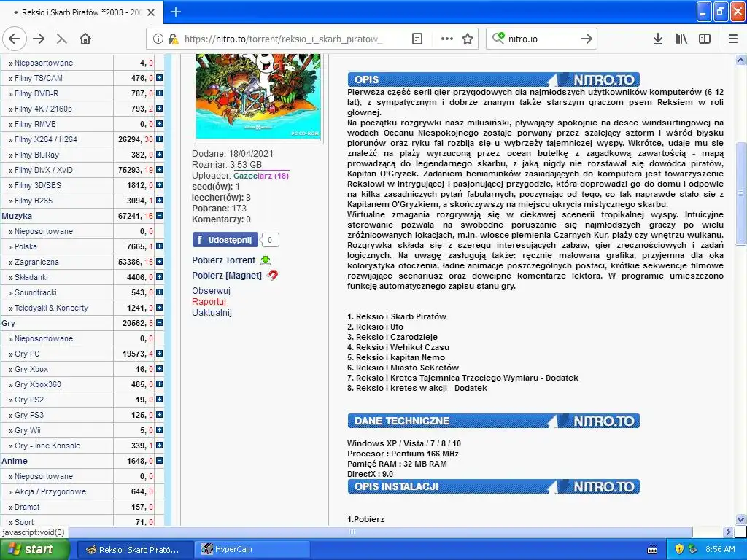The height and width of the screenshot is (560, 747).
Task: Open the Gry - Inne Konsole category
Action: (x=47, y=446)
